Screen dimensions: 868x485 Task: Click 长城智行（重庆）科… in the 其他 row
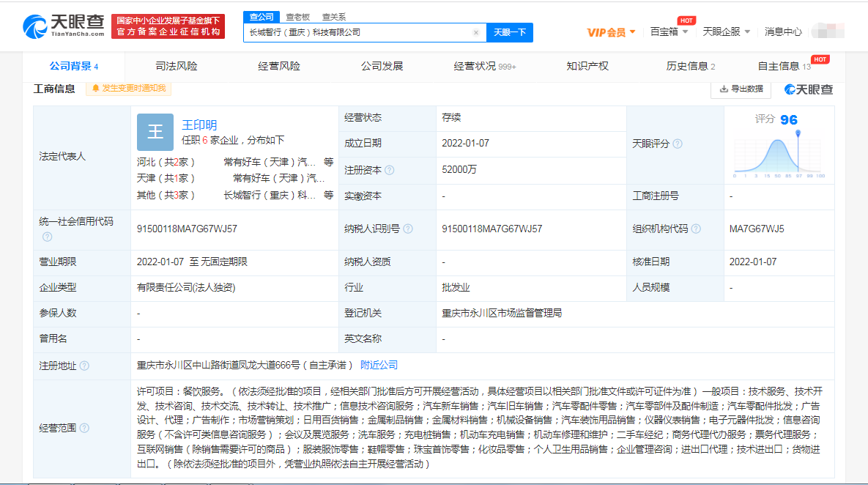click(x=270, y=196)
